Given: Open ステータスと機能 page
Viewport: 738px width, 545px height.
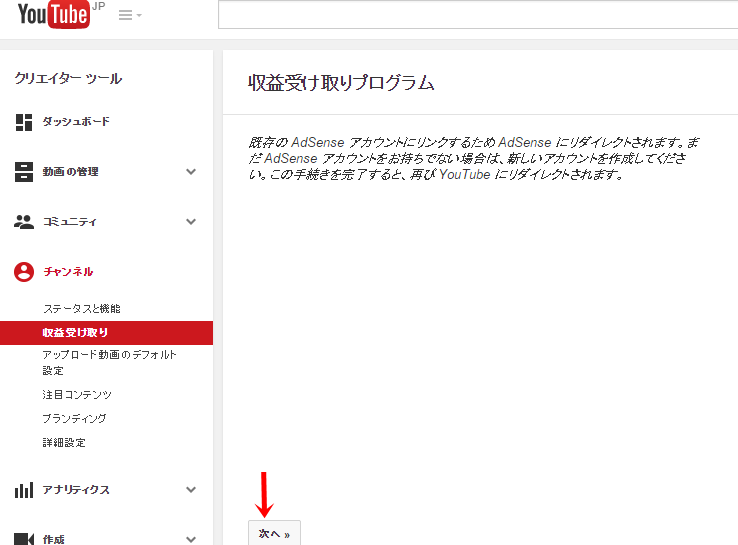Looking at the screenshot, I should [82, 309].
